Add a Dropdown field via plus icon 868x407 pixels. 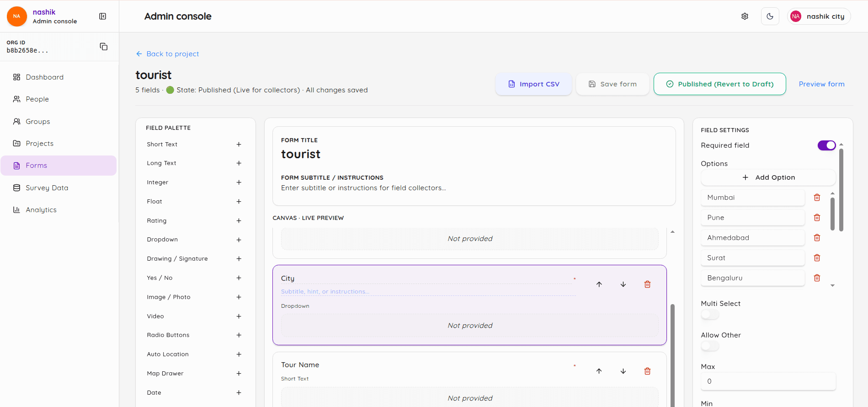(x=239, y=240)
